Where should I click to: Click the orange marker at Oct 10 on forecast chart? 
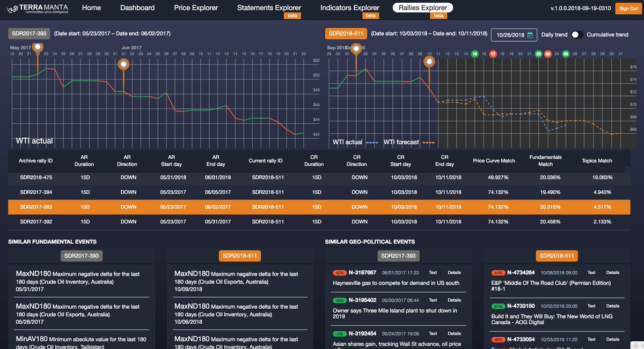click(x=429, y=62)
